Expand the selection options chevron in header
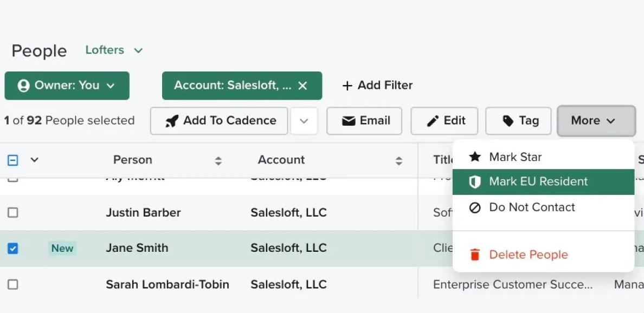This screenshot has height=313, width=644. (x=35, y=160)
